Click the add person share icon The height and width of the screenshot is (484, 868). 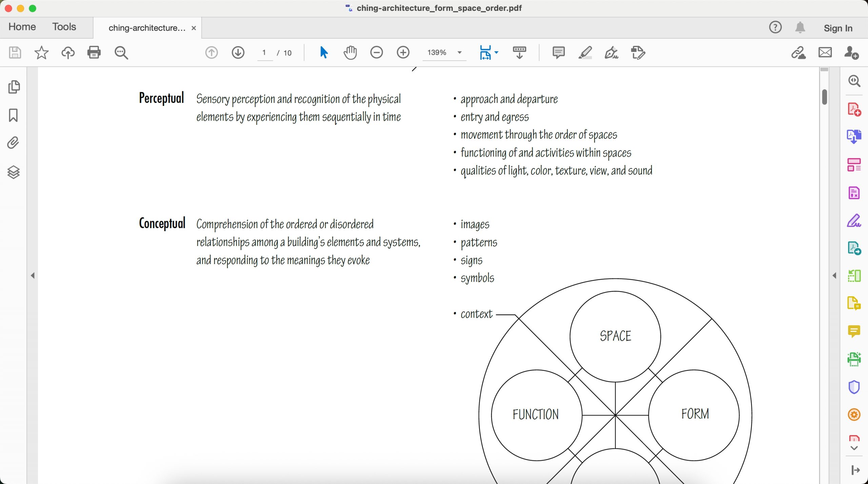(851, 53)
